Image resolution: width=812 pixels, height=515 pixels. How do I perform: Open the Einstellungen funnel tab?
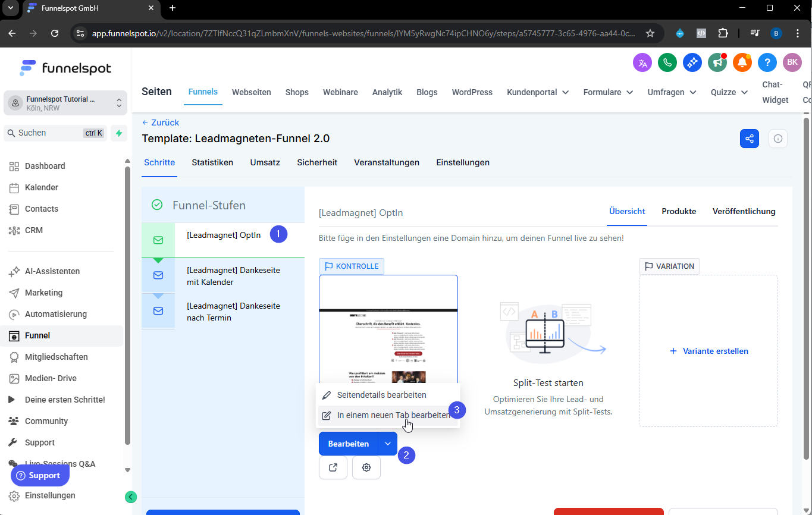tap(463, 162)
